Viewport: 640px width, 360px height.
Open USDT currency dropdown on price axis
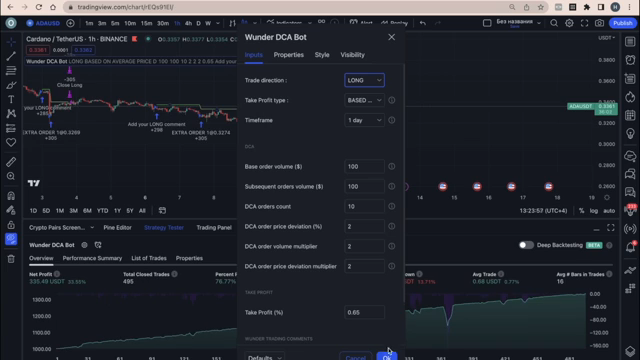[x=606, y=38]
